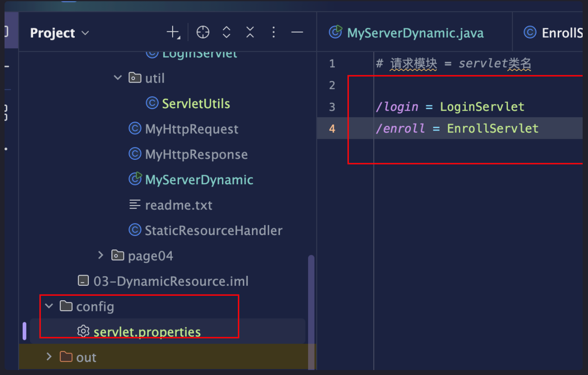Click readme.txt text file icon
Screen dimensions: 588x375
[135, 204]
